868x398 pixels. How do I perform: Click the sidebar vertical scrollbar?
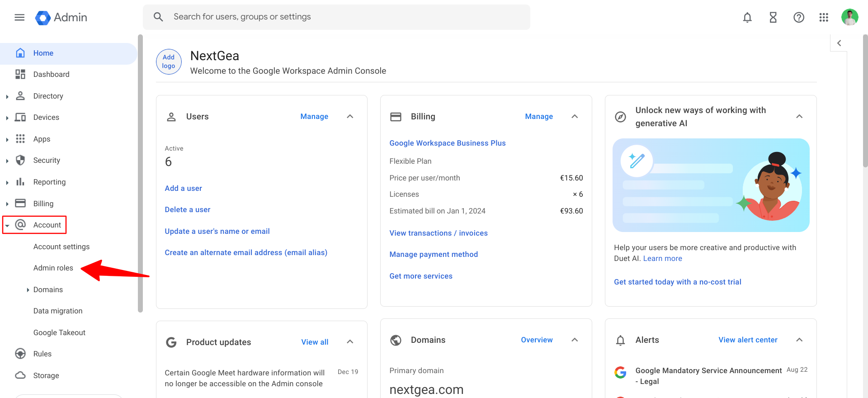point(140,173)
